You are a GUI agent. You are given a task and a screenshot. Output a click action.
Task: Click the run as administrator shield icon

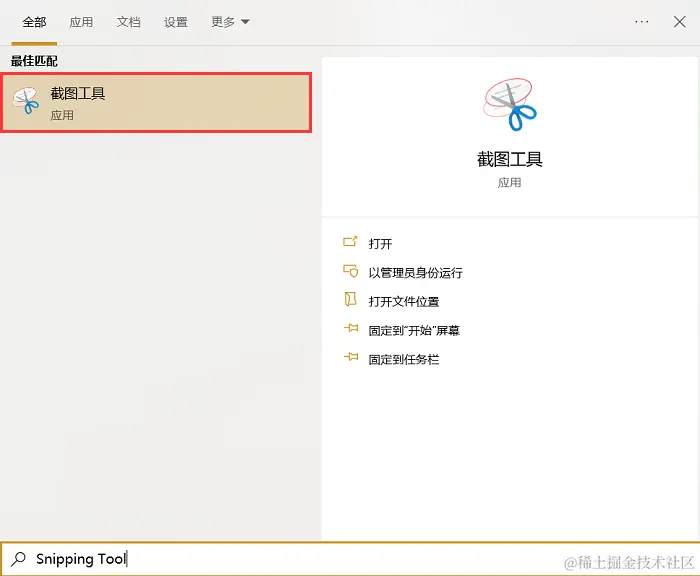350,271
